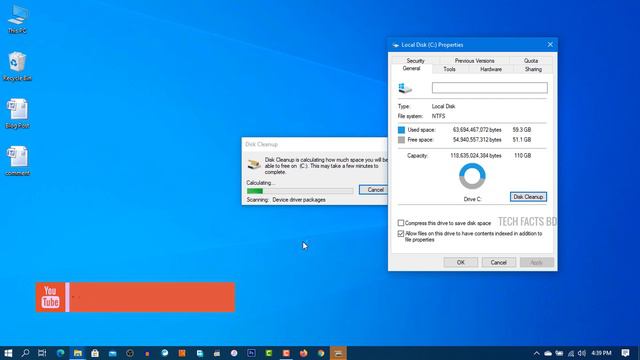Screen dimensions: 640x360
Task: Uncheck Allow files to be indexed checkbox
Action: coord(401,233)
